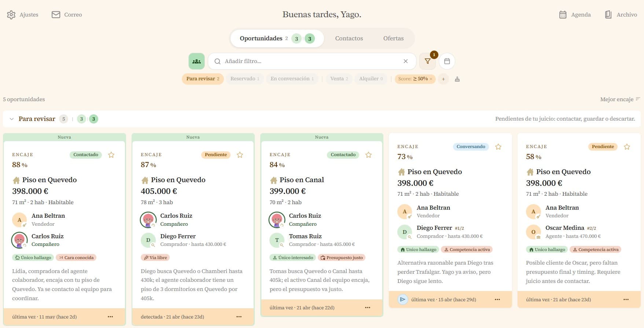Click Único hallazgo tag on 88% card
Screen dimensions: 644x328
pyautogui.click(x=33, y=258)
